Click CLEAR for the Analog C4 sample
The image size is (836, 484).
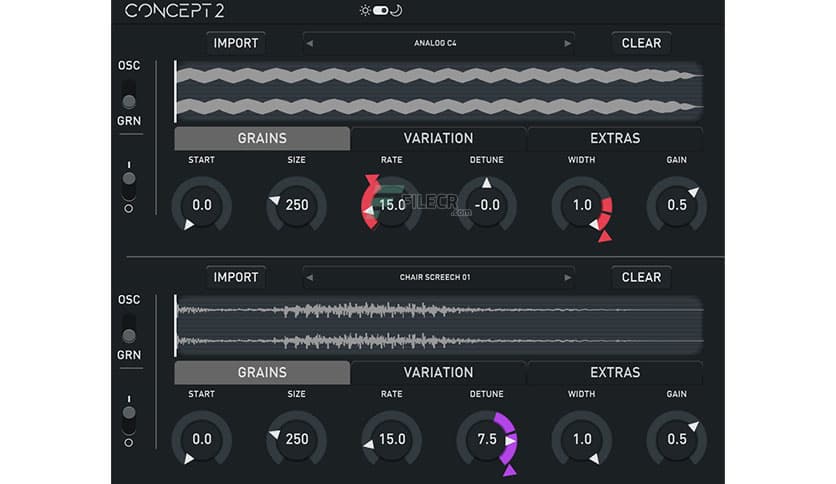coord(641,43)
